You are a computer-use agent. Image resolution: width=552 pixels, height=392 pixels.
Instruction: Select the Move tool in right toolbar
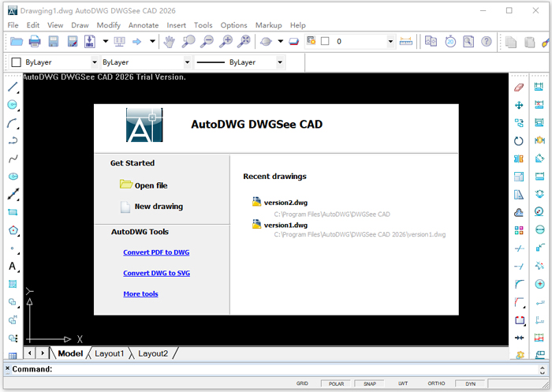[519, 105]
